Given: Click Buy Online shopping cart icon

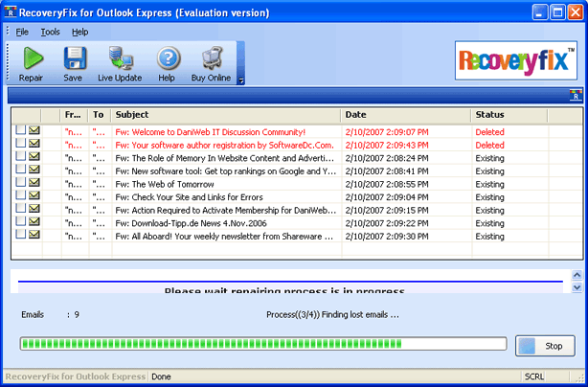Looking at the screenshot, I should (x=212, y=58).
